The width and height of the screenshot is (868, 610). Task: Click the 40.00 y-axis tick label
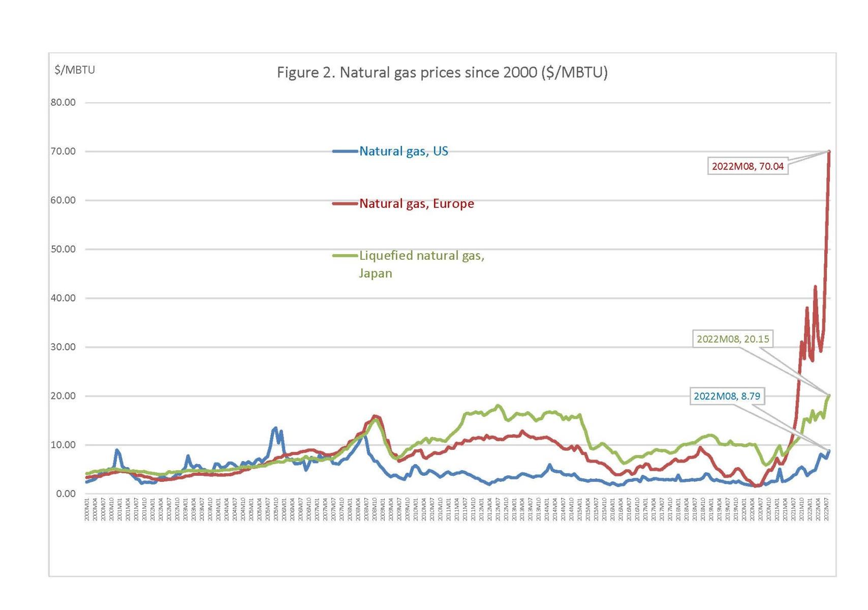(63, 298)
